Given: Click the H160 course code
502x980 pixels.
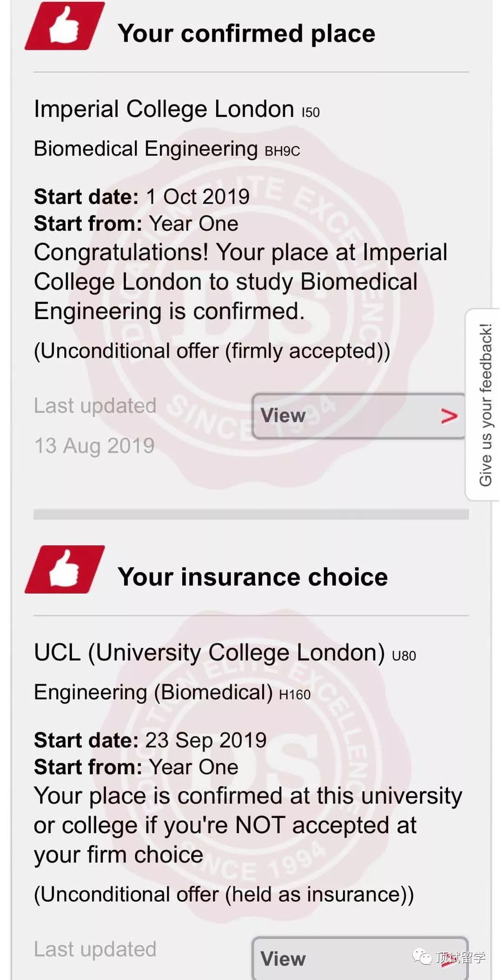Looking at the screenshot, I should tap(295, 695).
